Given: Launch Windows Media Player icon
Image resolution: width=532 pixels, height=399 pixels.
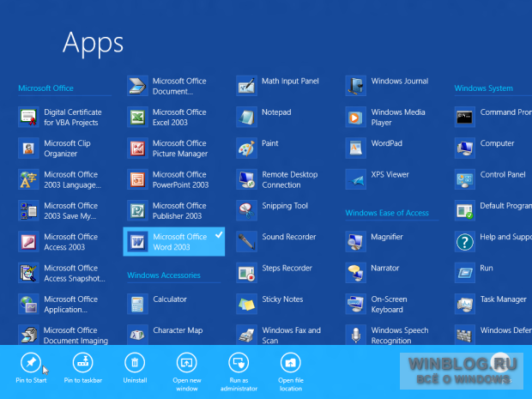Looking at the screenshot, I should click(x=356, y=117).
